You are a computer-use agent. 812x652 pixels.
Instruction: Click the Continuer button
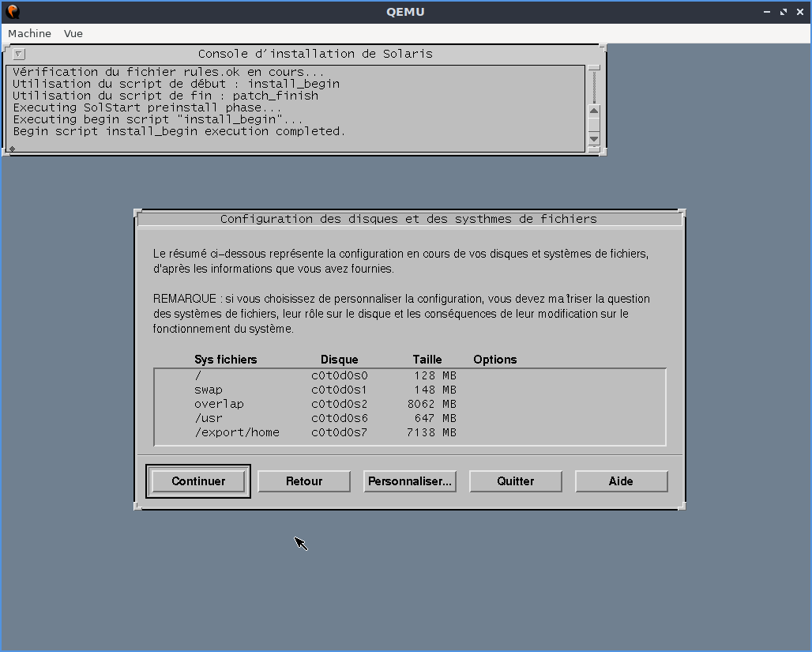pos(198,481)
